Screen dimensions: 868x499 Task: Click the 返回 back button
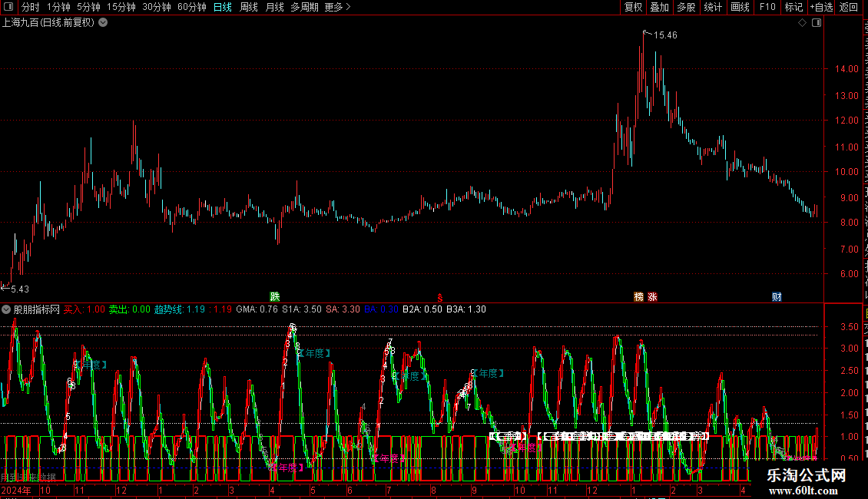click(x=848, y=7)
